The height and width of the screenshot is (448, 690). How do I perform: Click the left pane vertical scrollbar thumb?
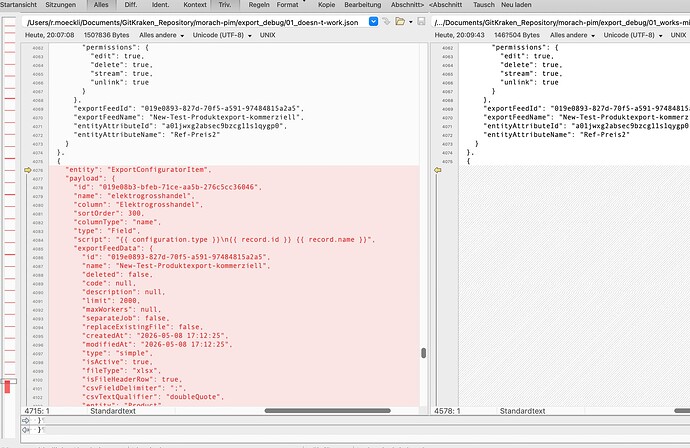pos(423,353)
